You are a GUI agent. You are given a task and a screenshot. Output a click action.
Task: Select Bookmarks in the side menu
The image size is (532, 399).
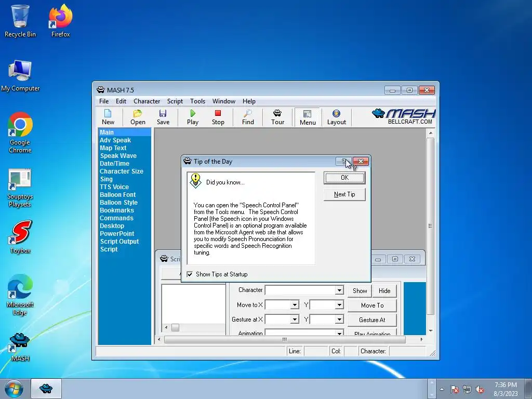point(117,210)
